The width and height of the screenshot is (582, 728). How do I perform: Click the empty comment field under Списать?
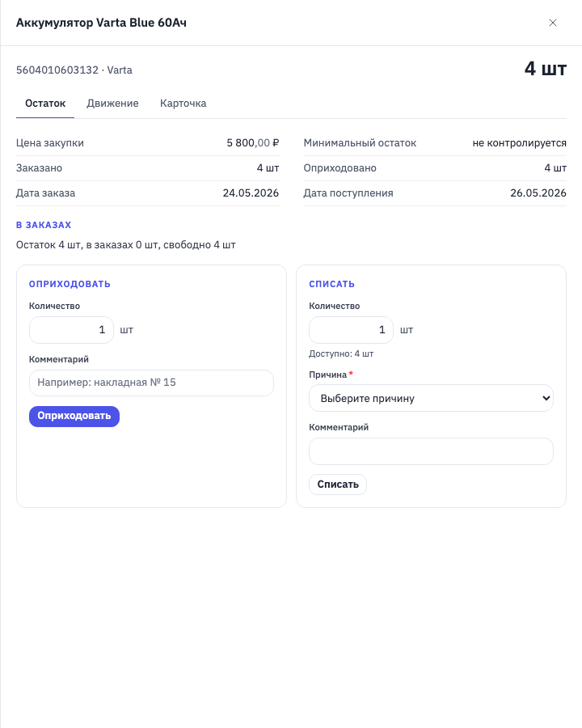(x=431, y=451)
